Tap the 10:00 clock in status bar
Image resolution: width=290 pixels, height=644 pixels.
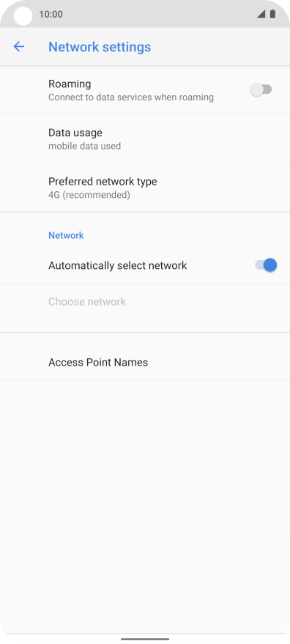pos(51,15)
